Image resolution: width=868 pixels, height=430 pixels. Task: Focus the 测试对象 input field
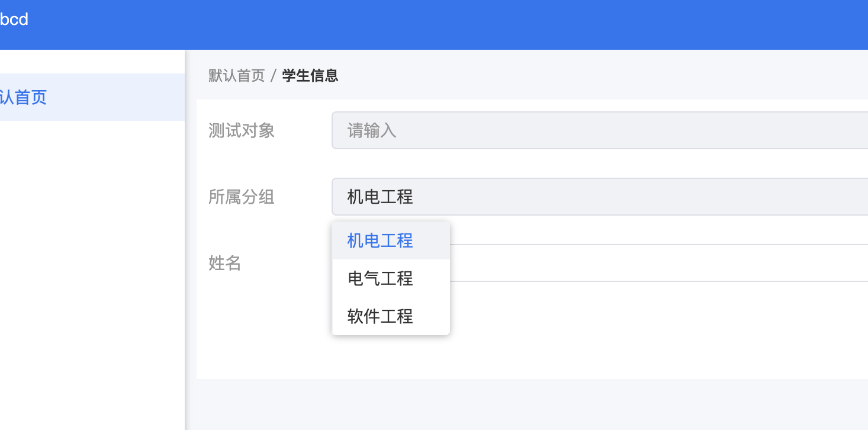tap(600, 130)
